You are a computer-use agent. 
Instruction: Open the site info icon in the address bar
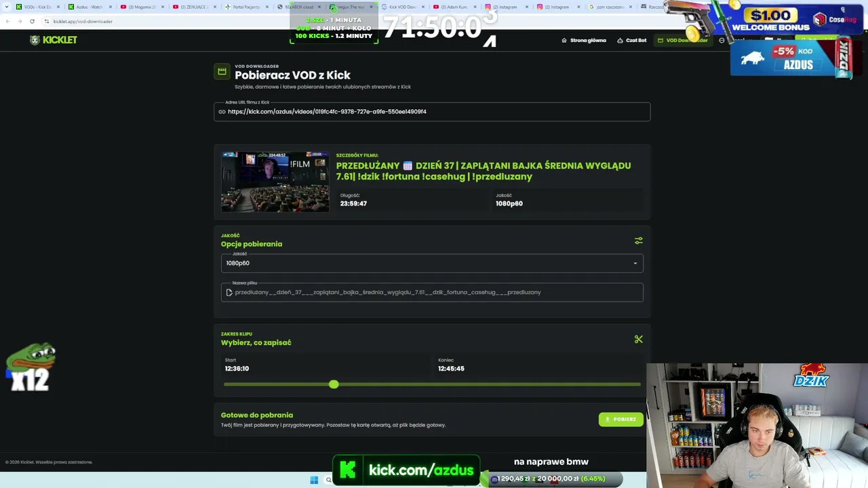click(x=47, y=21)
